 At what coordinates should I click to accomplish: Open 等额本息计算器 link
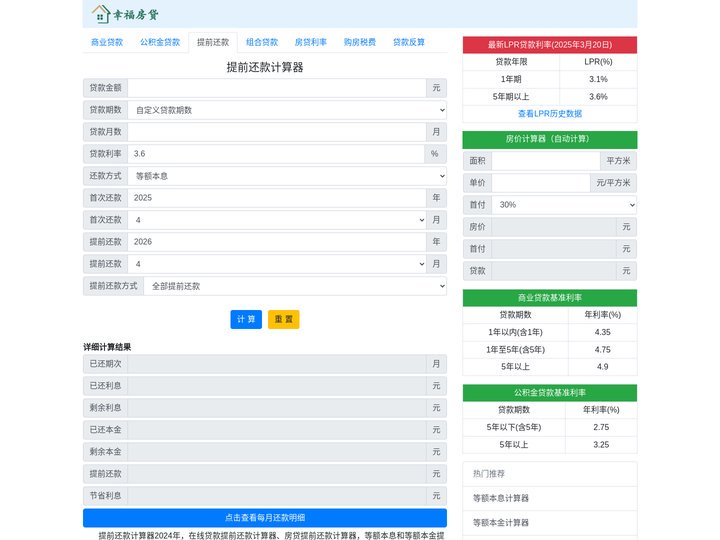click(501, 498)
